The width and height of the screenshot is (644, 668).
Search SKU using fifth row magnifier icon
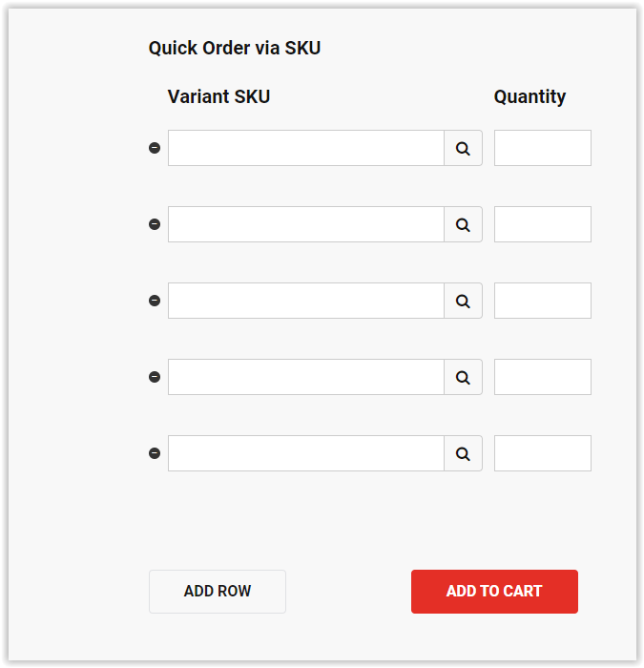pyautogui.click(x=463, y=453)
